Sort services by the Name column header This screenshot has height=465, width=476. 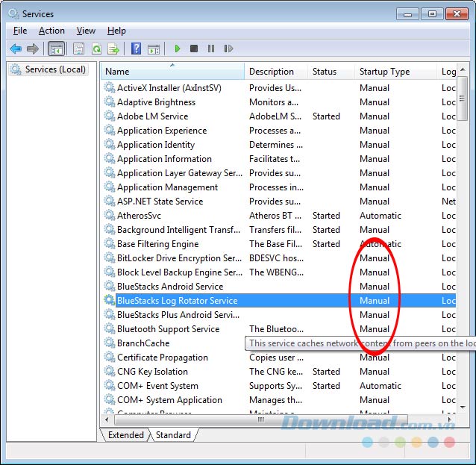(173, 72)
